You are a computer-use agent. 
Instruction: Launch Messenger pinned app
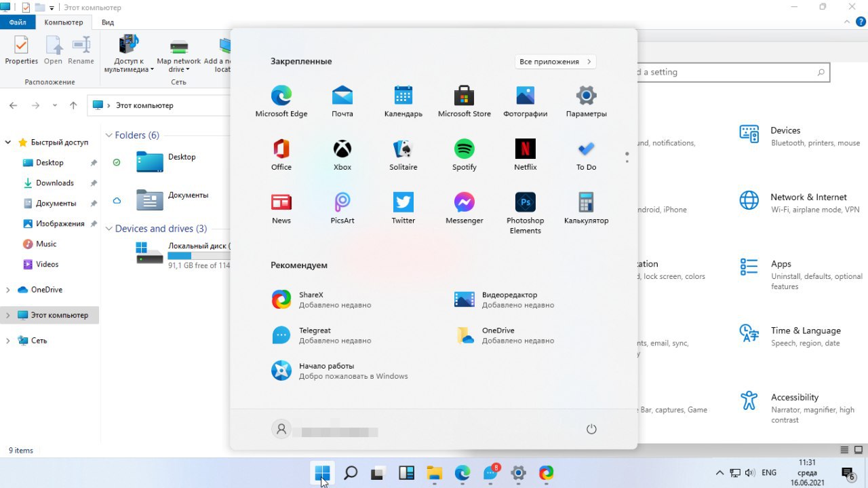[x=465, y=208]
